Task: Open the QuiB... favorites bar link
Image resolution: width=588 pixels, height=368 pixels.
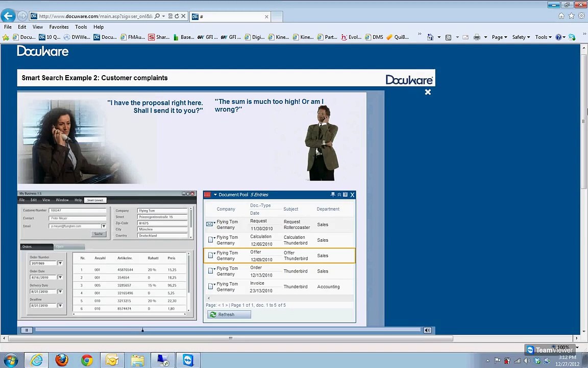Action: (x=398, y=37)
